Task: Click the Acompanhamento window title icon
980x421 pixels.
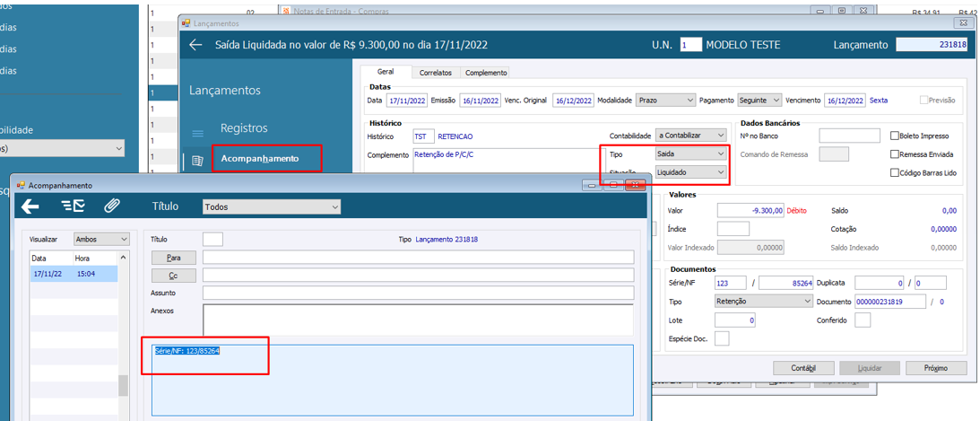Action: 20,186
